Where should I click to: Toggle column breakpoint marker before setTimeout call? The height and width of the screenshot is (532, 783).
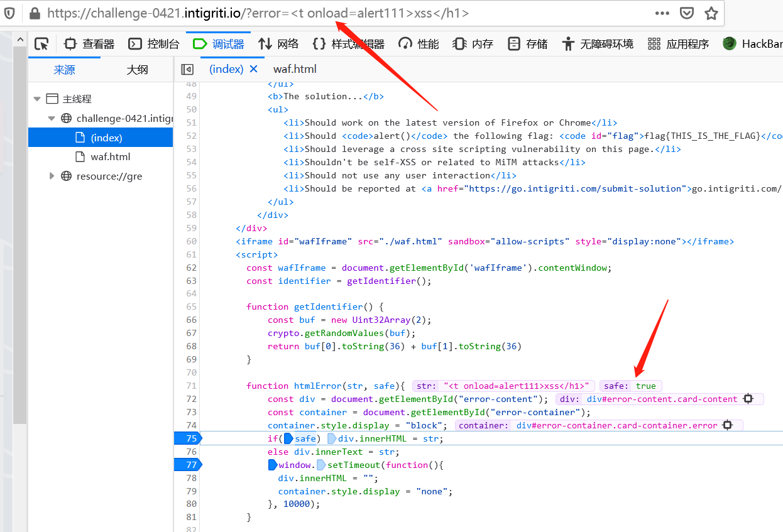[x=320, y=465]
